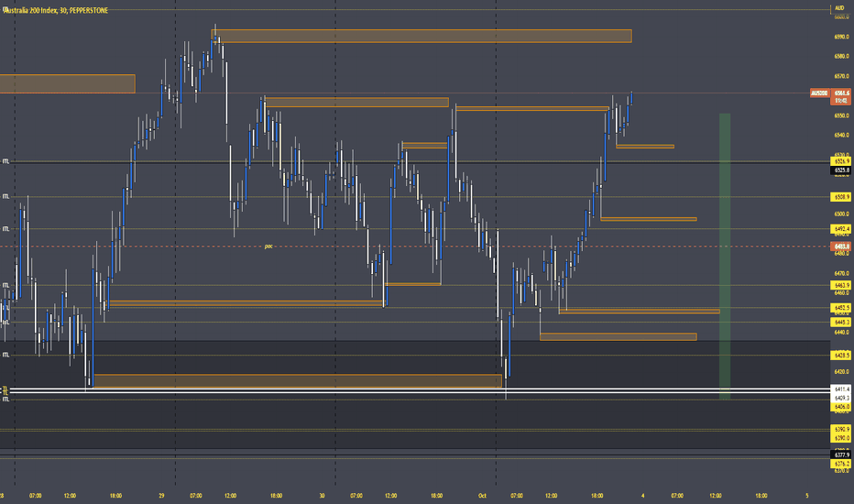Image resolution: width=854 pixels, height=504 pixels.
Task: Click the 6580.0 price axis tick
Action: (x=841, y=56)
